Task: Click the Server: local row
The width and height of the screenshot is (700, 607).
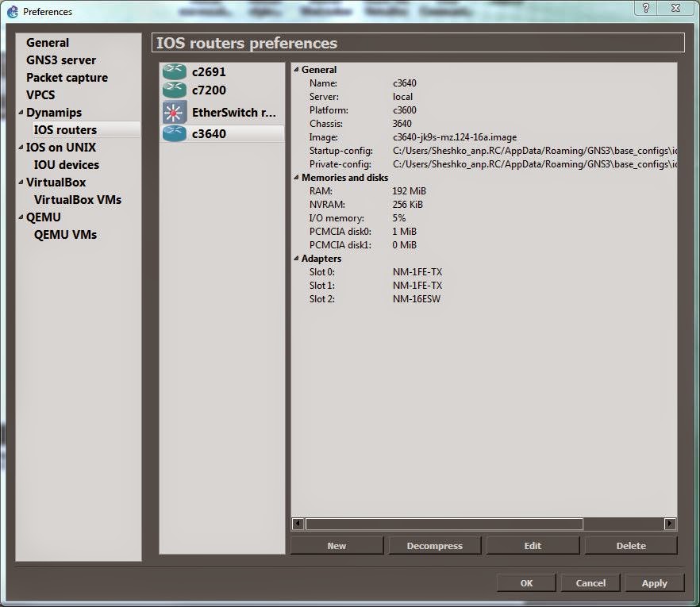Action: [484, 97]
